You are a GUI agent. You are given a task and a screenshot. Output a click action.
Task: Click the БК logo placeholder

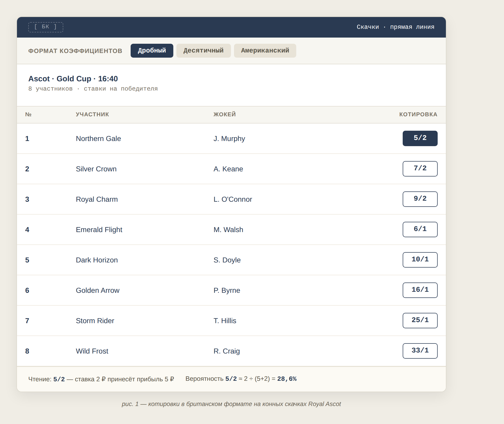46,27
